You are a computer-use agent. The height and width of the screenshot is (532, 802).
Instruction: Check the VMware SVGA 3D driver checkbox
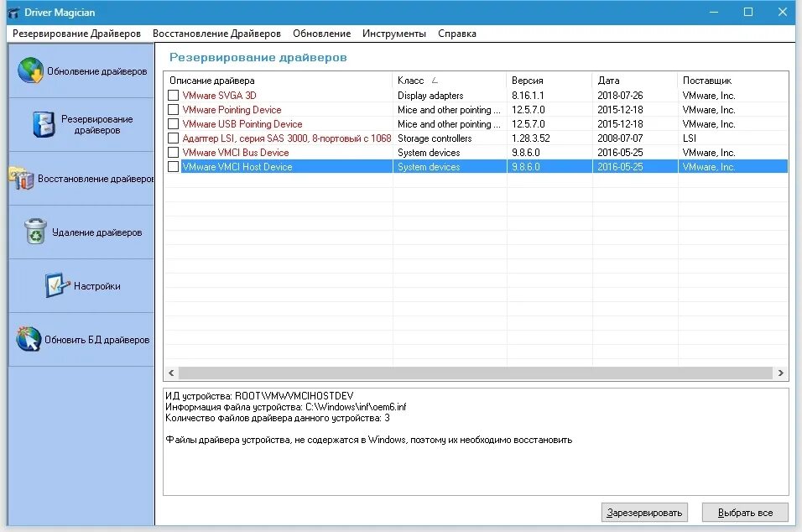pos(174,95)
